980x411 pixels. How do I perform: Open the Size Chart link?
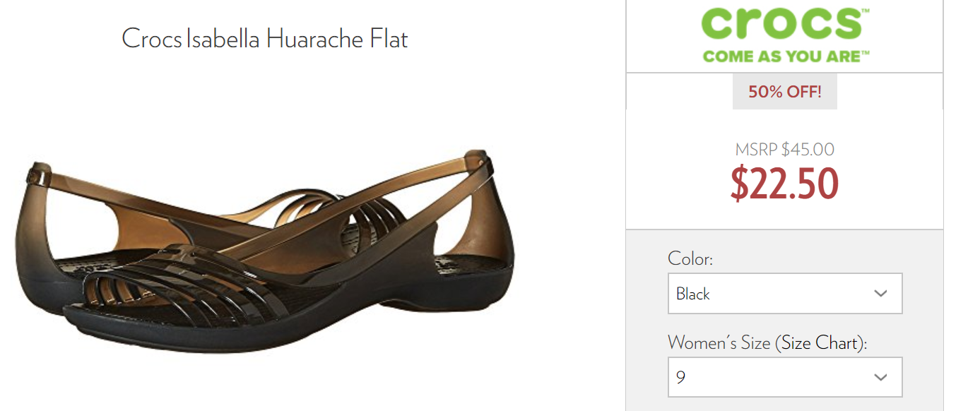click(822, 343)
